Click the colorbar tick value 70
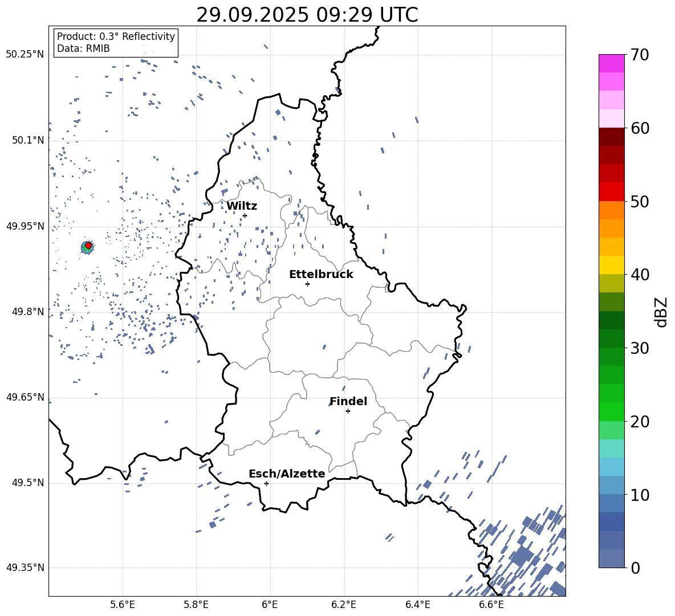 click(640, 55)
